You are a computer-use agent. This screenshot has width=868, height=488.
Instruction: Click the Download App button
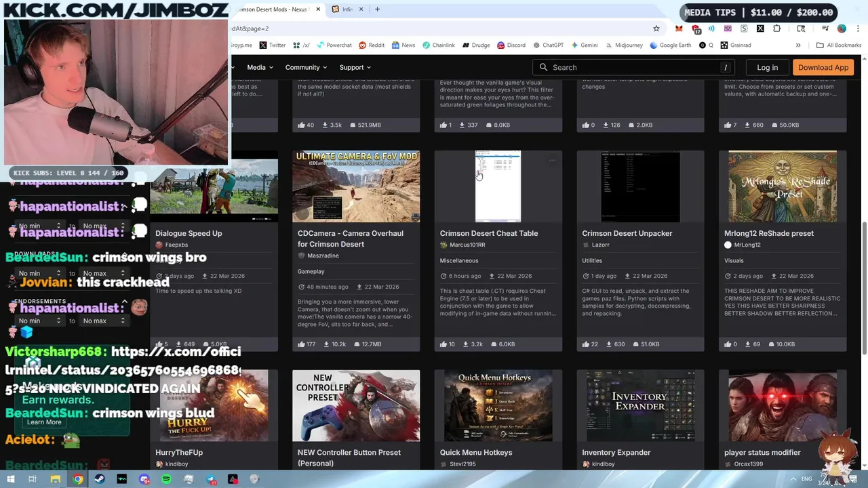(x=823, y=67)
